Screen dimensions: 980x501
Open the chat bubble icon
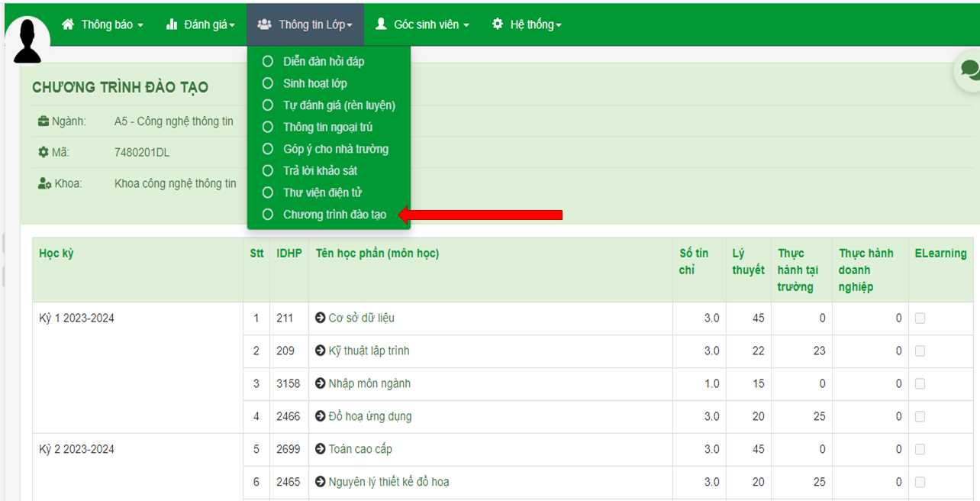pos(969,69)
